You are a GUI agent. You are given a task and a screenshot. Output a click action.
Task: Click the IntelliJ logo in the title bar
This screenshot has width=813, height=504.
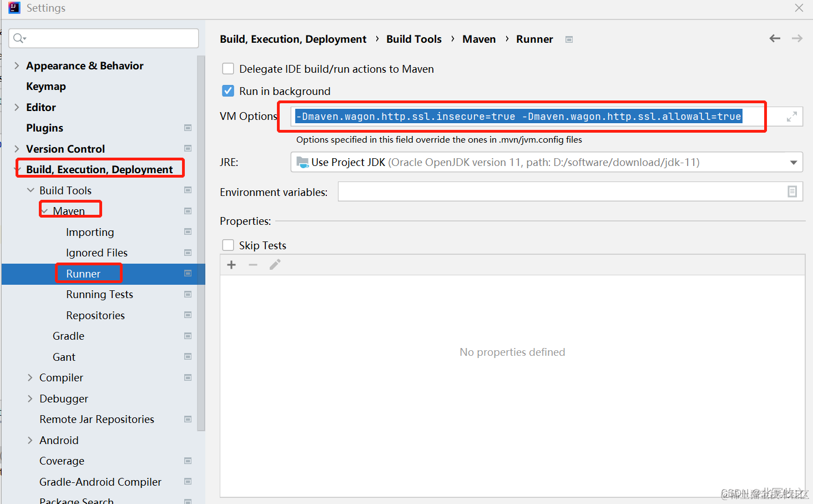(14, 8)
